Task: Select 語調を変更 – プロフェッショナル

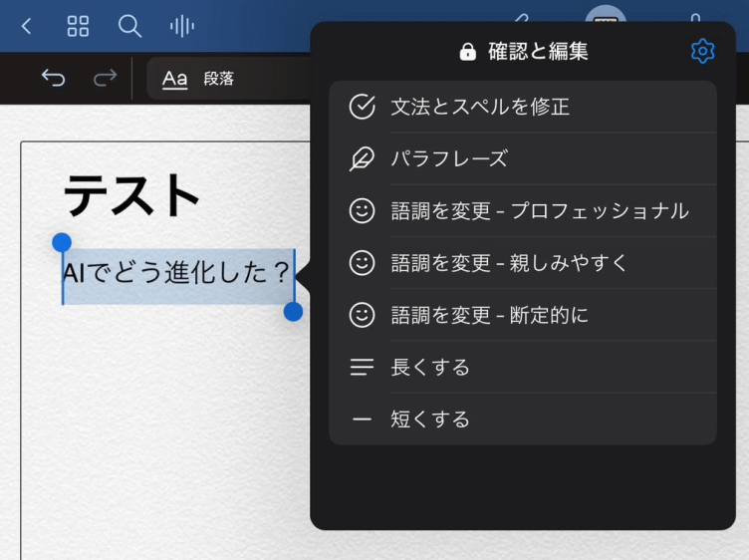Action: pos(523,210)
